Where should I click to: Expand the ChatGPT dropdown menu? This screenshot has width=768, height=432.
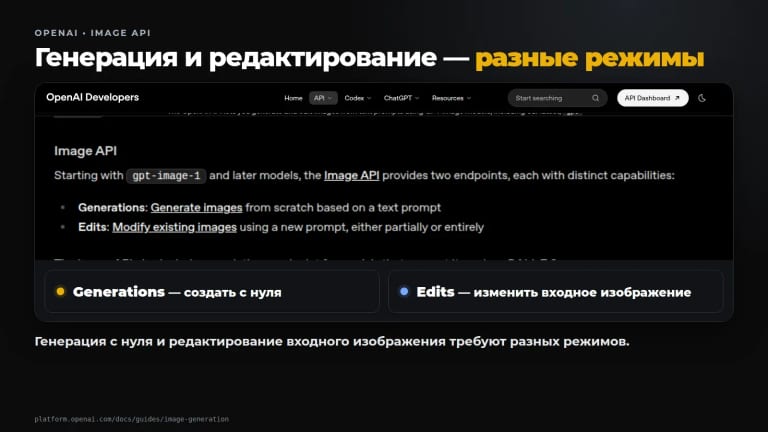401,98
